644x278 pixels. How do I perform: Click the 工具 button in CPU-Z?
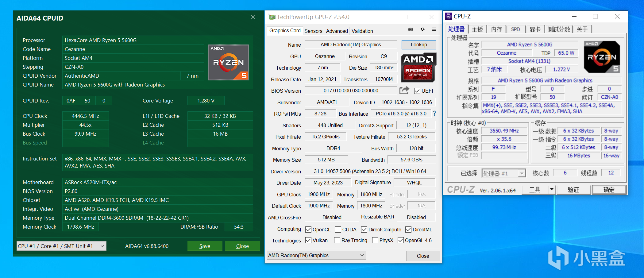point(535,190)
